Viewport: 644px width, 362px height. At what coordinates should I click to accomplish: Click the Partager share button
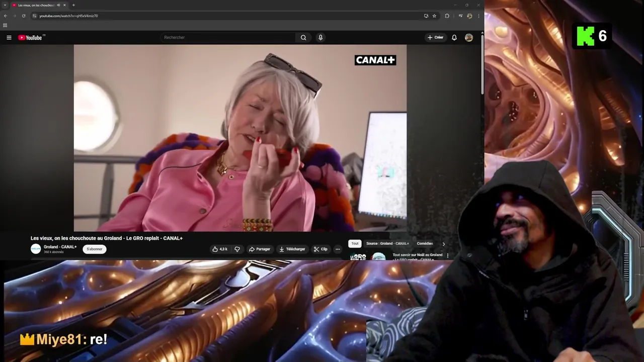tap(260, 249)
